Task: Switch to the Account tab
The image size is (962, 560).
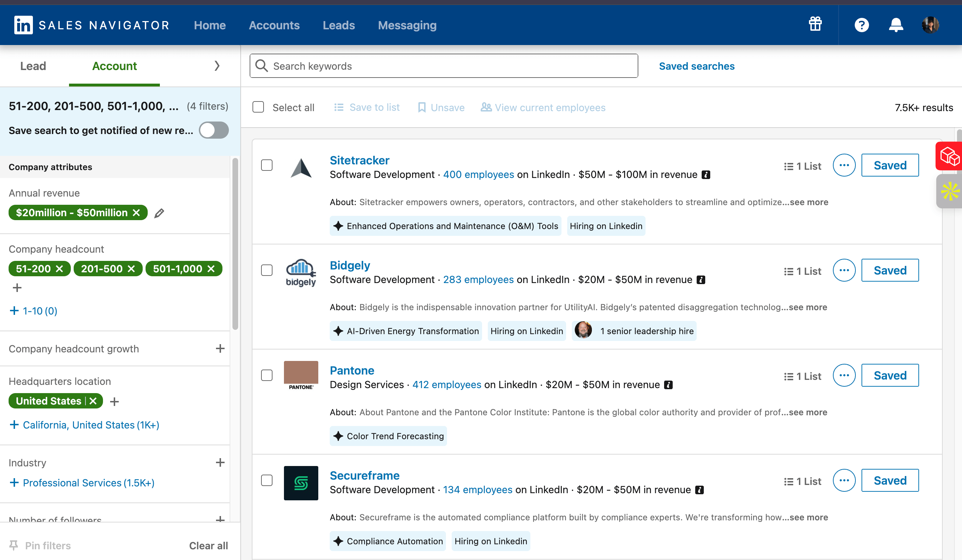Action: pos(114,66)
